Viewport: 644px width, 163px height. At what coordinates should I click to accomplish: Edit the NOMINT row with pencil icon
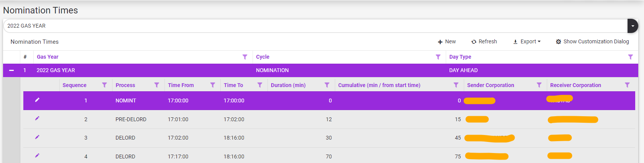tap(37, 100)
